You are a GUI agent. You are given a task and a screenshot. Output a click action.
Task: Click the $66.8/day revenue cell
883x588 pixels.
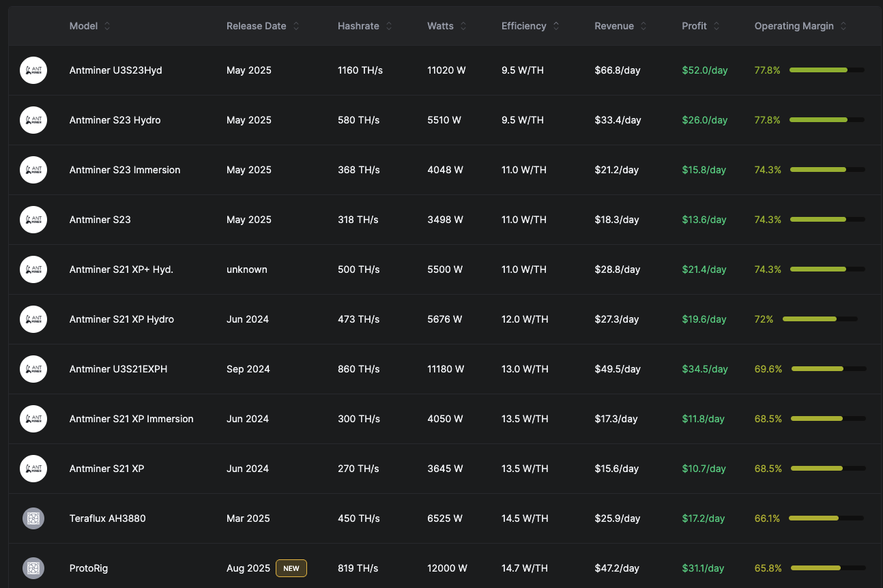[x=618, y=70]
